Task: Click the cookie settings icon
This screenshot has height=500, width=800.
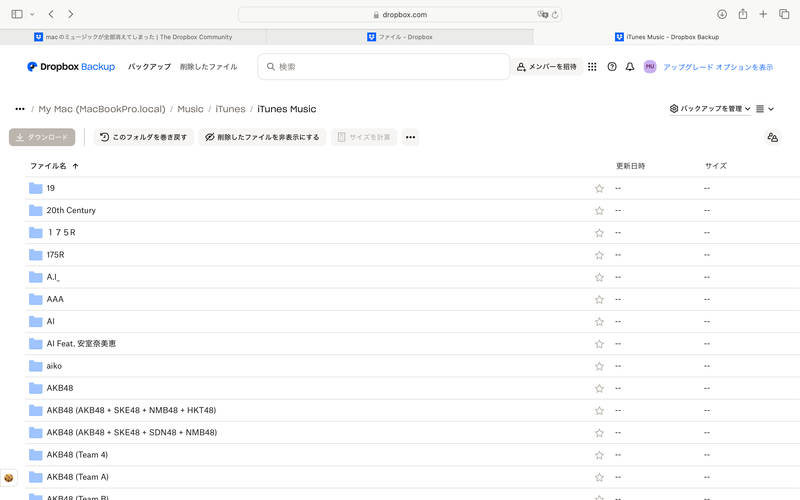Action: click(9, 479)
